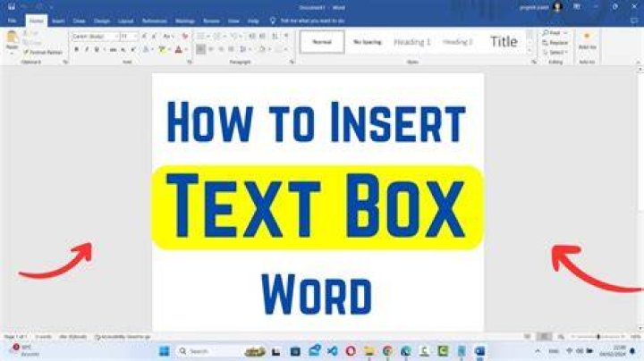Toggle Strikethrough formatting

click(113, 50)
